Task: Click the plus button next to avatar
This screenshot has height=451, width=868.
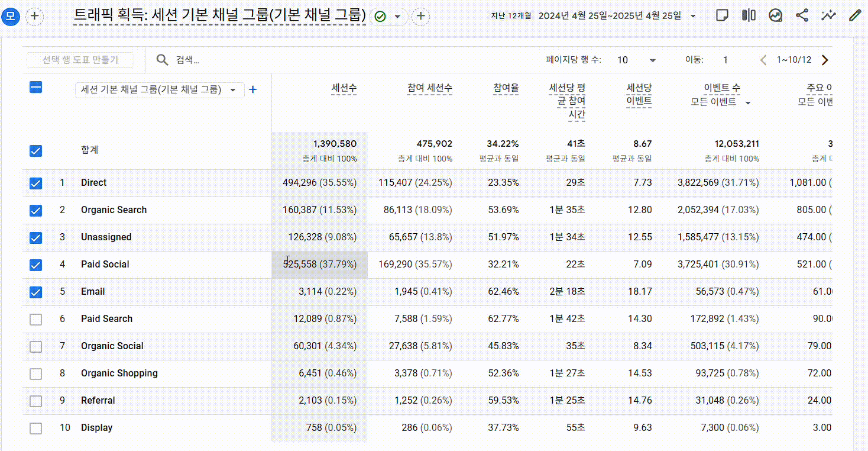Action: (x=35, y=16)
